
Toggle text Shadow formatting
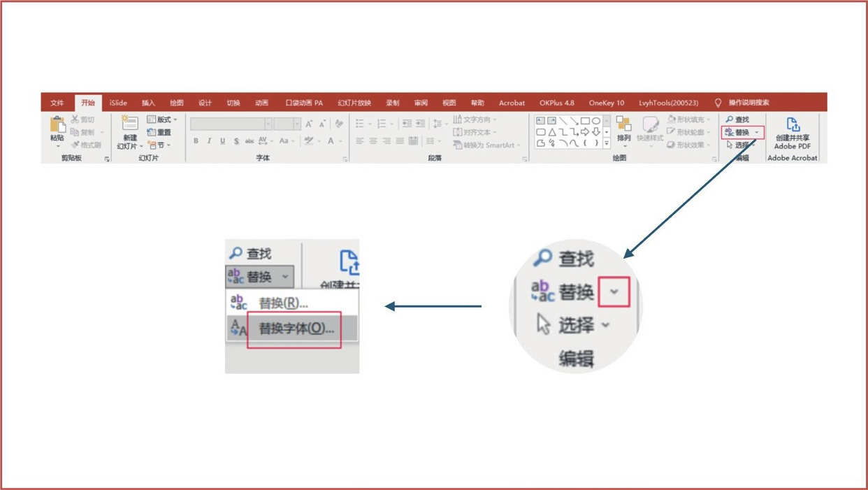(236, 141)
